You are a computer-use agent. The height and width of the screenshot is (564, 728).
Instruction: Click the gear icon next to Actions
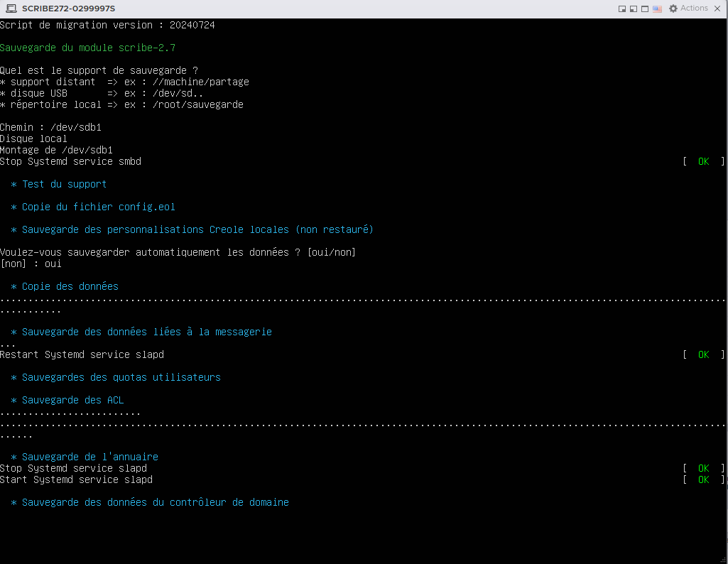(x=673, y=9)
